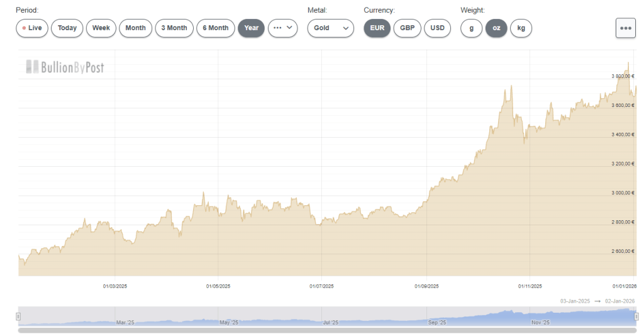Switch period to Today
The image size is (644, 336).
click(x=67, y=28)
